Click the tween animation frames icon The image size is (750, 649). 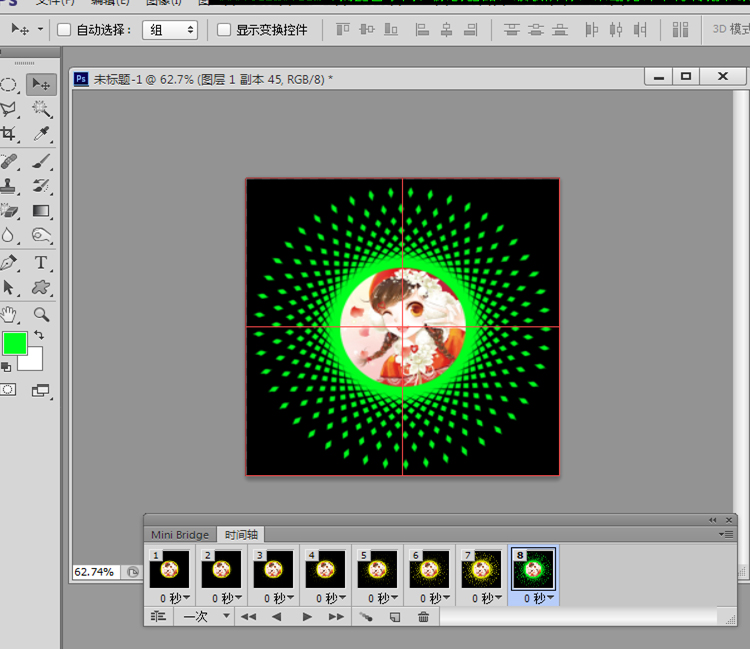click(366, 616)
